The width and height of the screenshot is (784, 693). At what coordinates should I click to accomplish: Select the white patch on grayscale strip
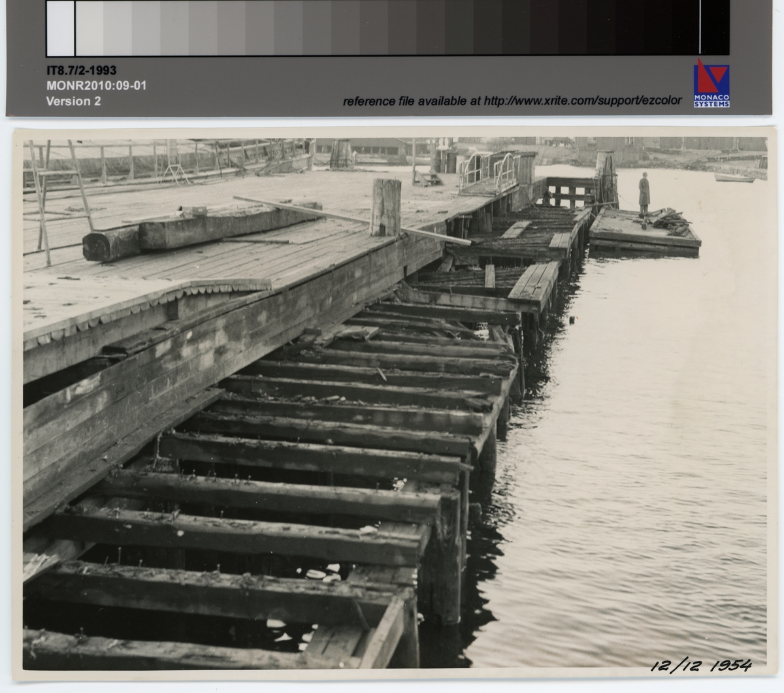61,28
